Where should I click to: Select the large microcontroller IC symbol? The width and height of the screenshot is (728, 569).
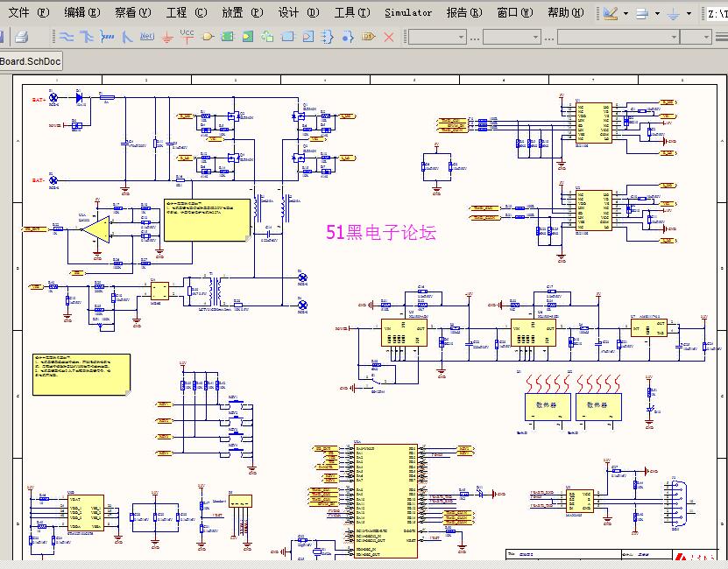(385, 502)
